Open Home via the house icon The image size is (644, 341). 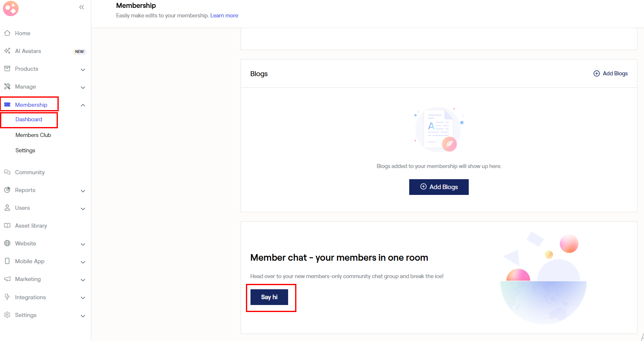pos(7,33)
